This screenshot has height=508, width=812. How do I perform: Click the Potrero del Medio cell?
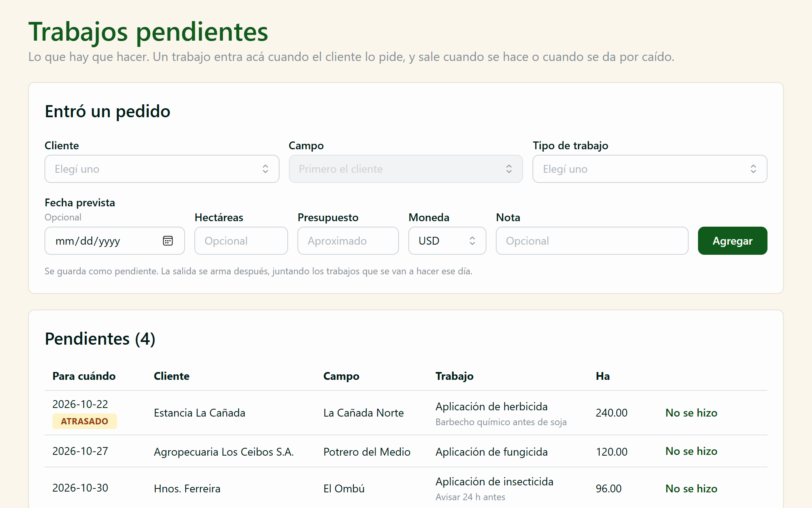click(367, 452)
